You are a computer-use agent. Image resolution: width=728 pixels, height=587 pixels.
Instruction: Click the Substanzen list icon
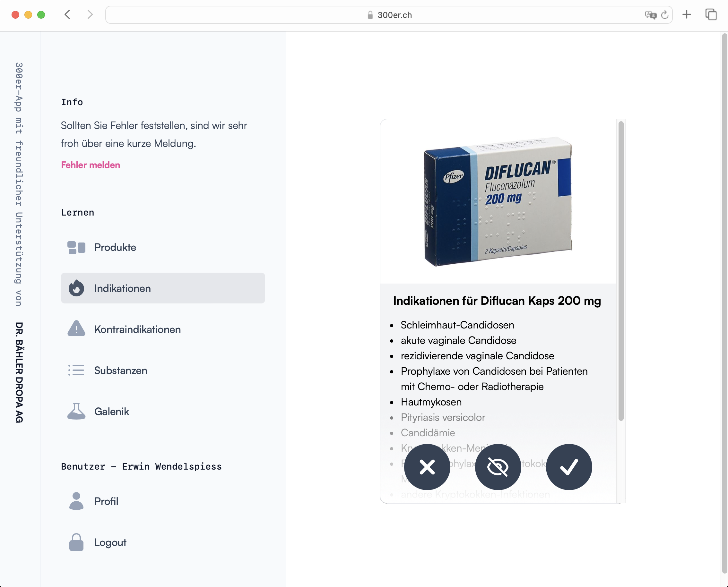[76, 370]
